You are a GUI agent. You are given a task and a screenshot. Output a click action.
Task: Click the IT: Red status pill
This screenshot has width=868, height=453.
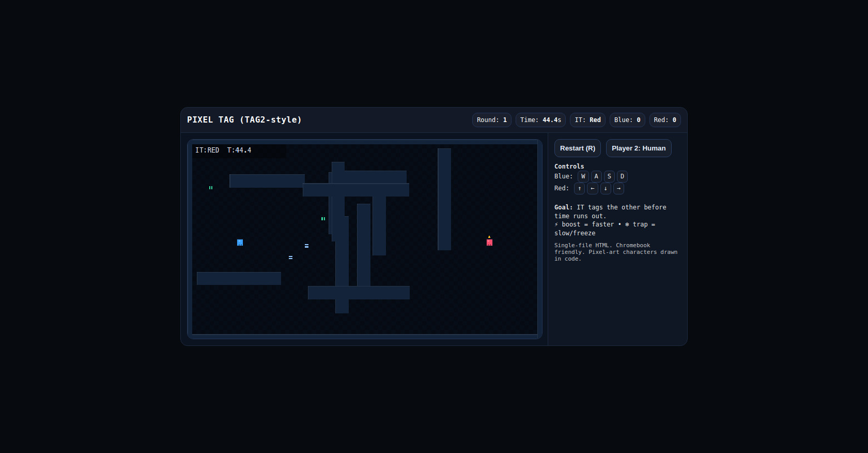pos(587,120)
